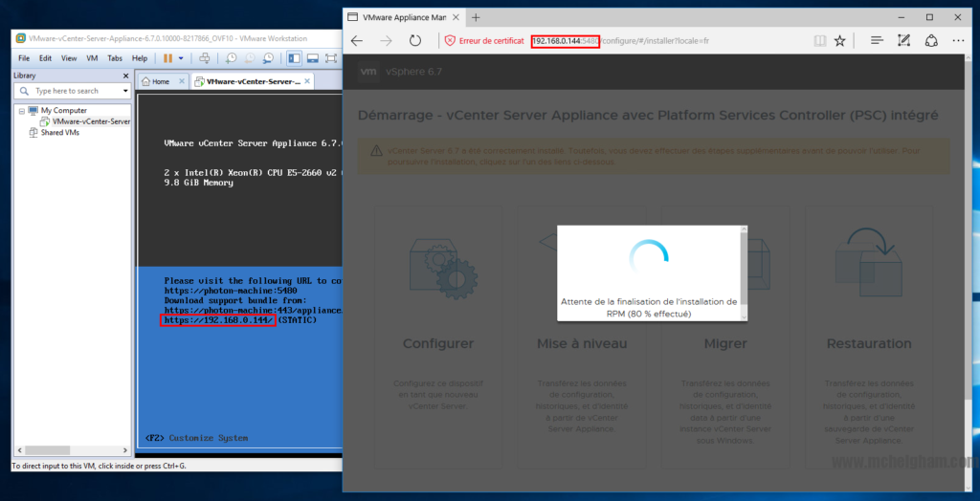Close the VMware-vCenter-Server VM tab

(308, 81)
